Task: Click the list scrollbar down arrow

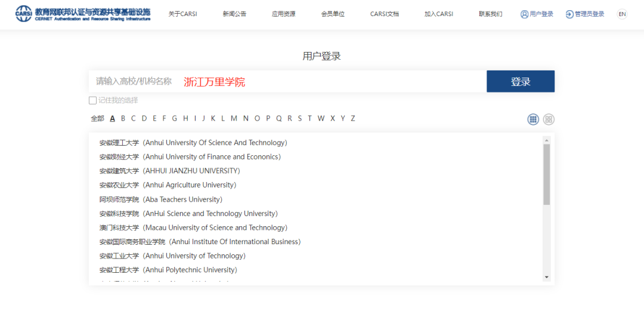Action: click(546, 278)
